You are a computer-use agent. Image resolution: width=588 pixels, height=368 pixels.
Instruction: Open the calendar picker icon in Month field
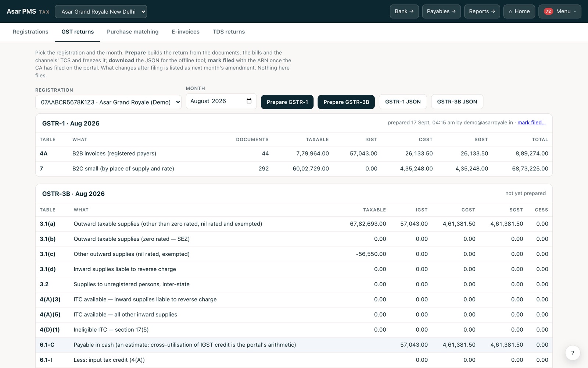249,101
